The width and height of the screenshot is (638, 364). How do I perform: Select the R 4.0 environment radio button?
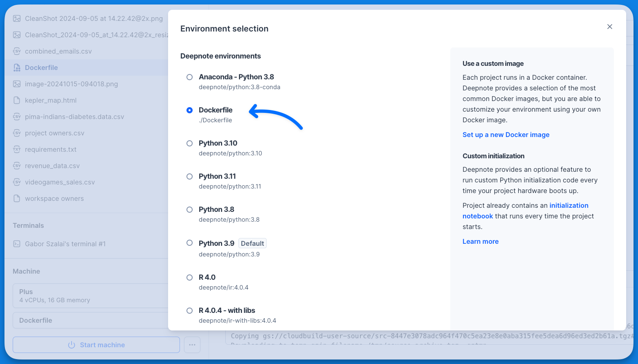point(189,277)
